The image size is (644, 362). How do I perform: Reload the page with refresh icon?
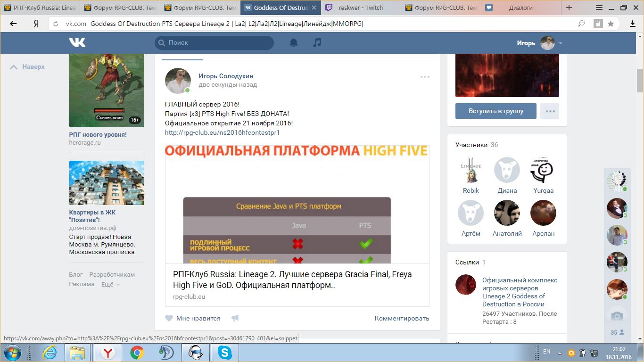tap(56, 24)
